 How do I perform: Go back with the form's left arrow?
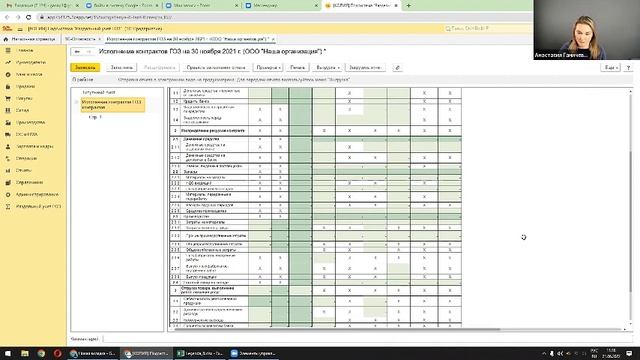coord(77,52)
